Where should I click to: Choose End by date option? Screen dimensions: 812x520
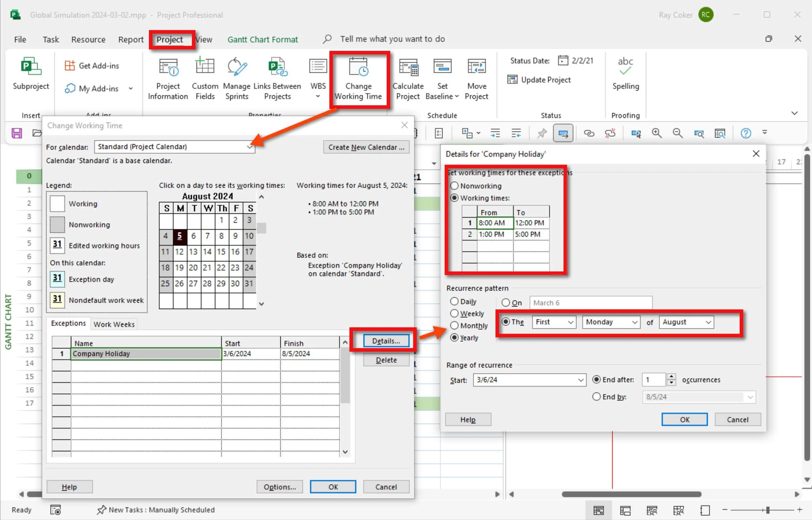(596, 396)
